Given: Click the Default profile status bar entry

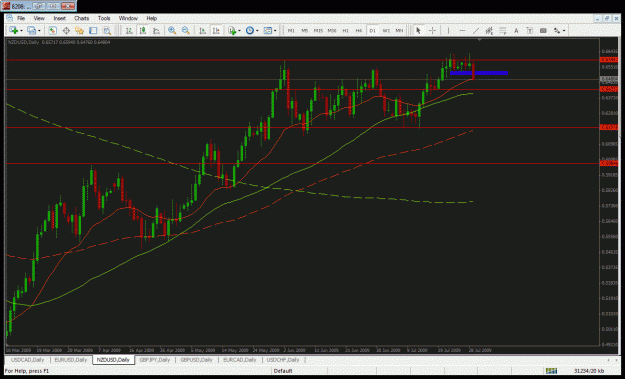Looking at the screenshot, I should 283,371.
